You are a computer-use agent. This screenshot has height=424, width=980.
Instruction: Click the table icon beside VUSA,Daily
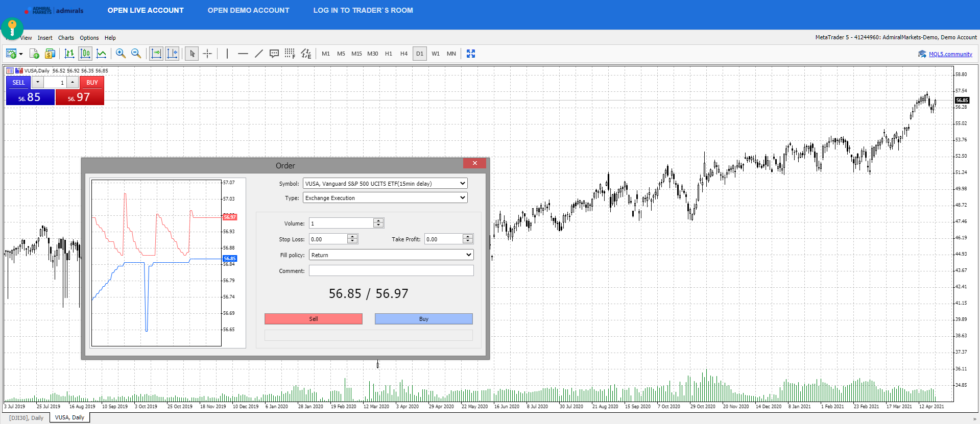tap(10, 70)
